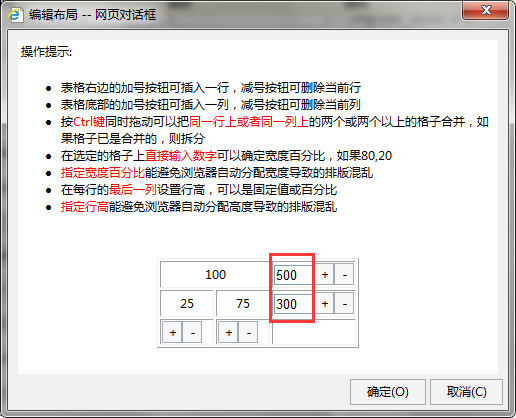Click the minus button beside the 300 field

pyautogui.click(x=344, y=304)
